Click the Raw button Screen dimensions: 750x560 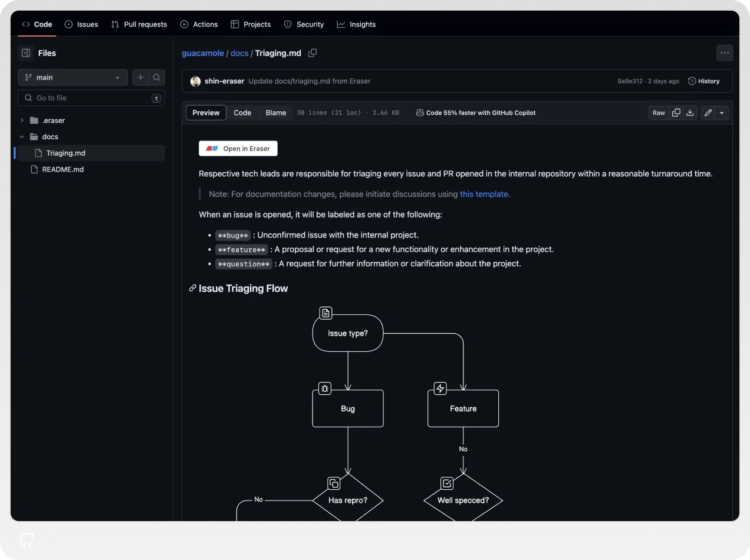659,113
